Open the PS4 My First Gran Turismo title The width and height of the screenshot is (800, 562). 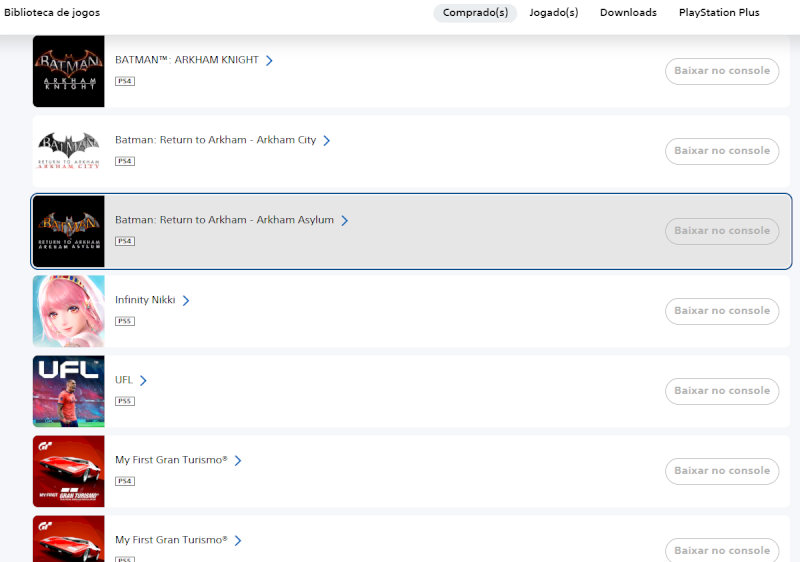coord(171,460)
